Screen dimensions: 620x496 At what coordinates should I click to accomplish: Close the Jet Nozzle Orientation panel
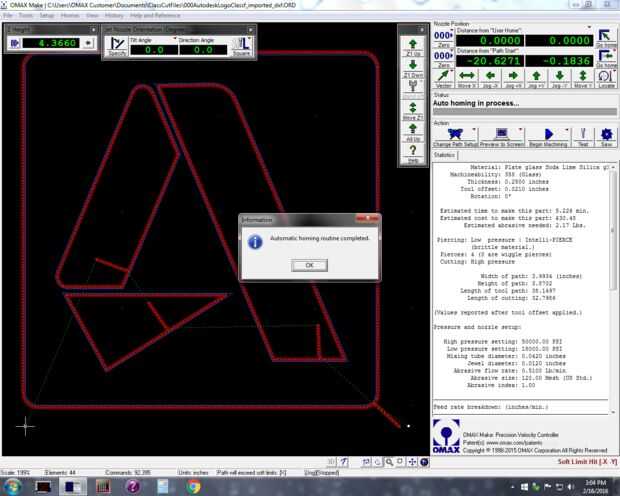(x=250, y=30)
